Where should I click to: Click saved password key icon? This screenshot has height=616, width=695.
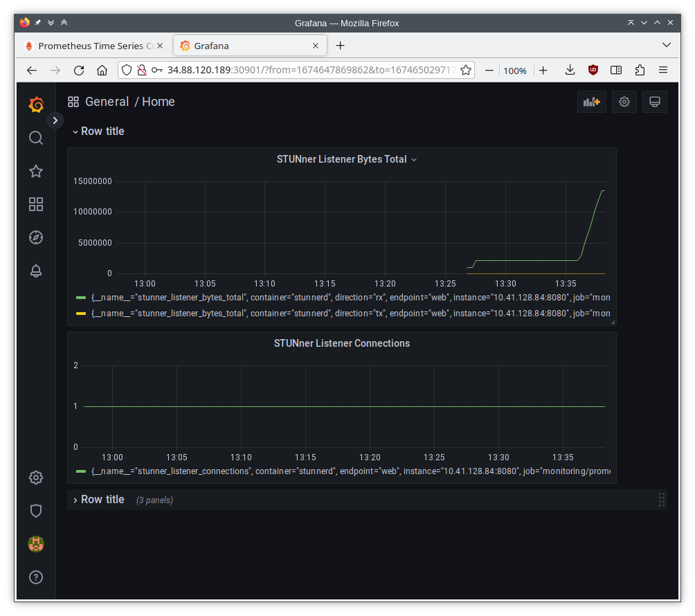[157, 70]
